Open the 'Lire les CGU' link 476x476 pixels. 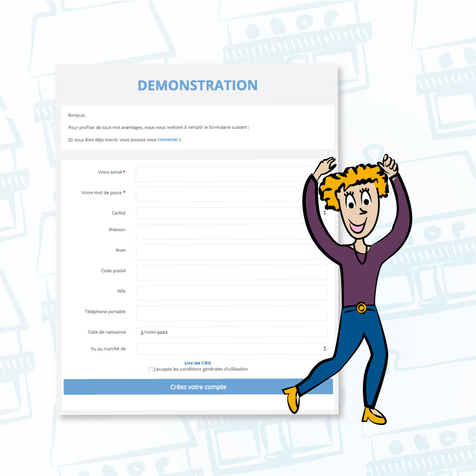click(198, 363)
